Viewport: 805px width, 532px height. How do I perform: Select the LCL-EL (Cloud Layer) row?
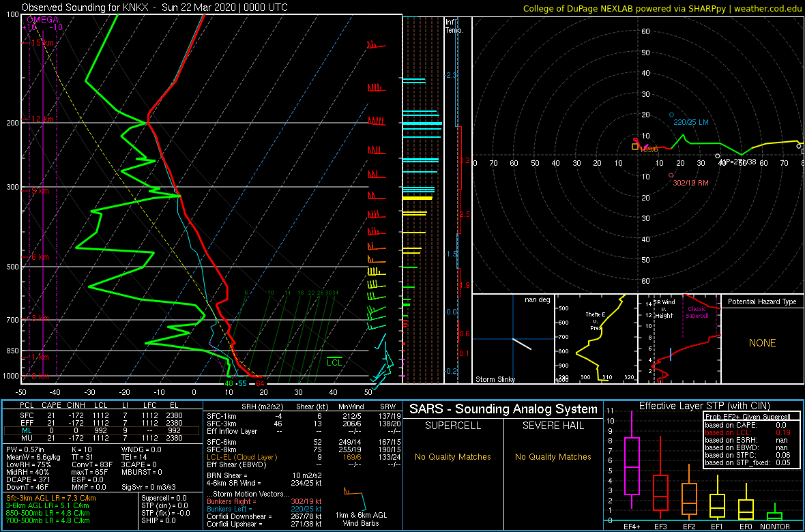coord(303,457)
